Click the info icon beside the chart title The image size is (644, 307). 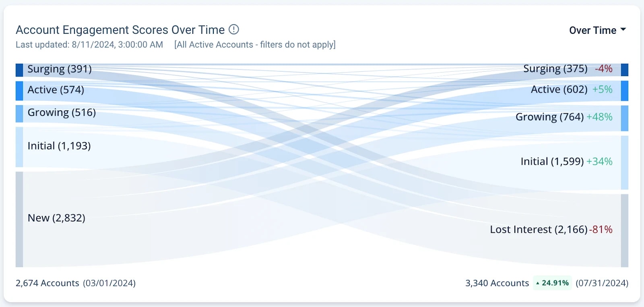click(x=234, y=29)
